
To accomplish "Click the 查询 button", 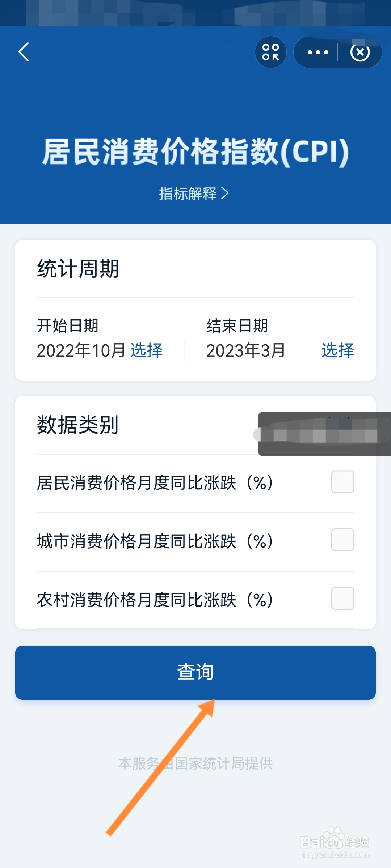I will [195, 673].
